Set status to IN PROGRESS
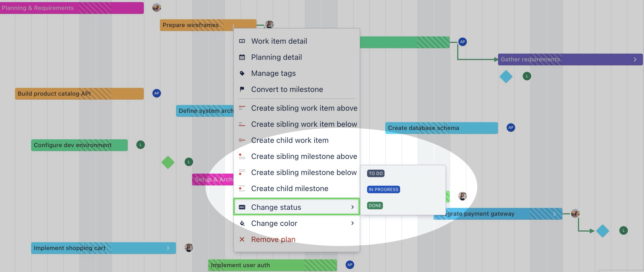The image size is (644, 272). (x=383, y=189)
